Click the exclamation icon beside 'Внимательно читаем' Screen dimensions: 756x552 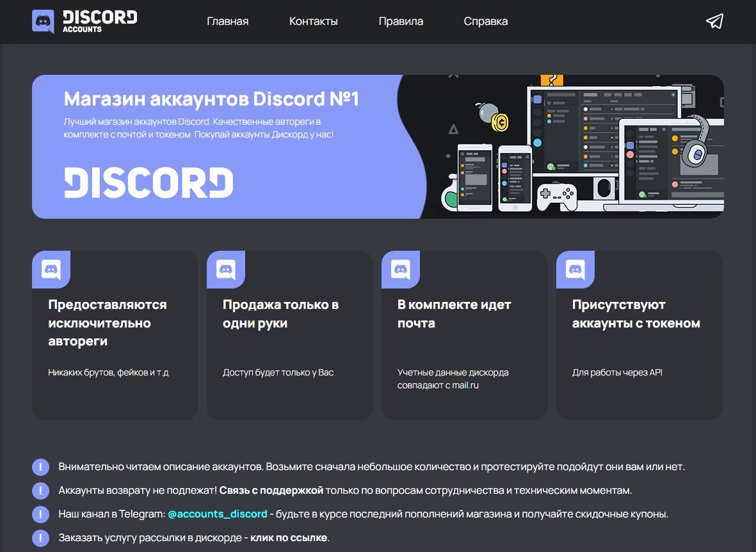pos(40,467)
